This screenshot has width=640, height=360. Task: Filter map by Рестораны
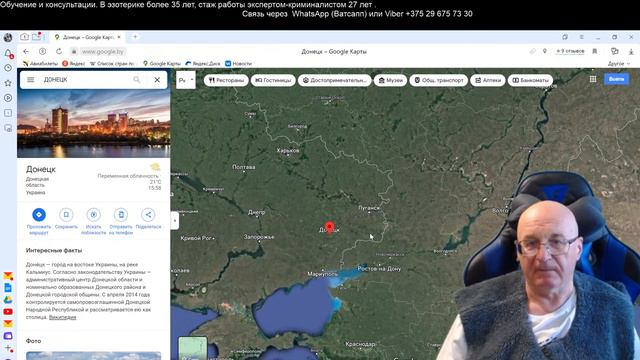click(x=226, y=80)
